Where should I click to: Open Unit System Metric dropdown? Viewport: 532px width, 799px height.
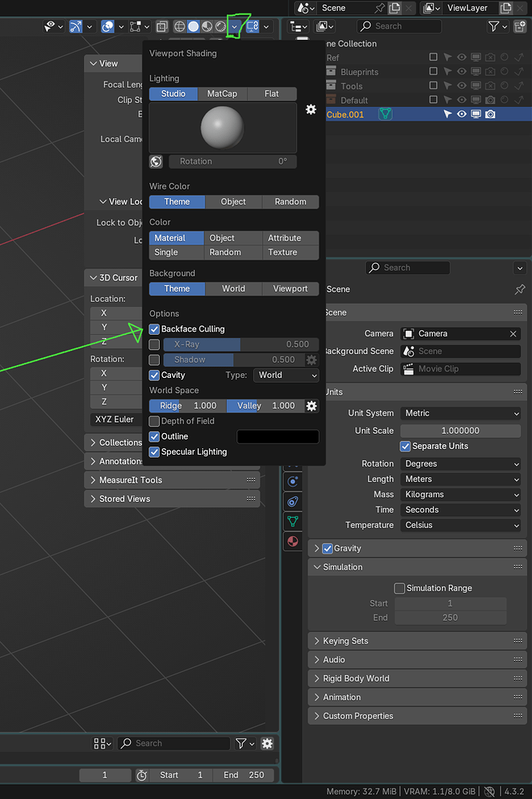pos(461,413)
